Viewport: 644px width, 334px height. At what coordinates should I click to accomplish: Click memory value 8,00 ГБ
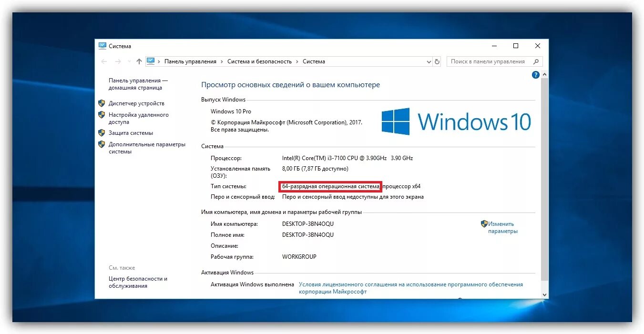click(315, 169)
